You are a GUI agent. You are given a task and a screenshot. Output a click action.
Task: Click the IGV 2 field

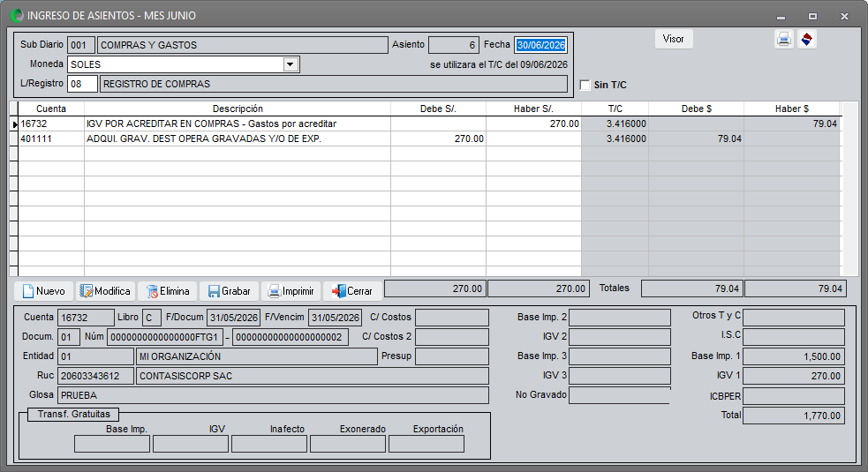pyautogui.click(x=620, y=337)
